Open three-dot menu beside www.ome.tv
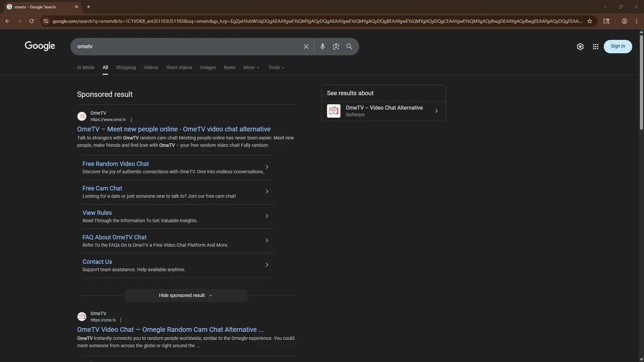The width and height of the screenshot is (644, 362). point(131,120)
